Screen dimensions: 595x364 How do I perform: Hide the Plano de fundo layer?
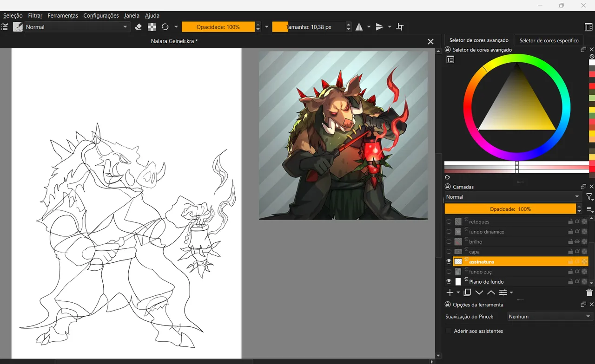click(449, 281)
